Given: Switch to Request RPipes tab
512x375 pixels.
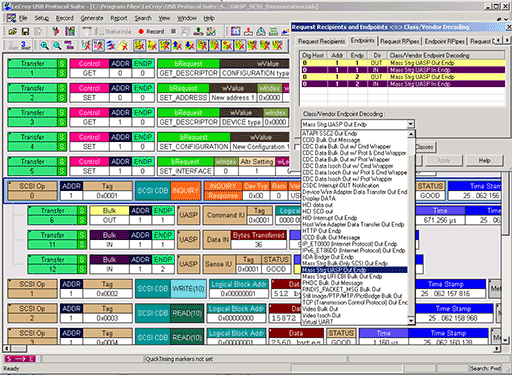Looking at the screenshot, I should pyautogui.click(x=400, y=41).
